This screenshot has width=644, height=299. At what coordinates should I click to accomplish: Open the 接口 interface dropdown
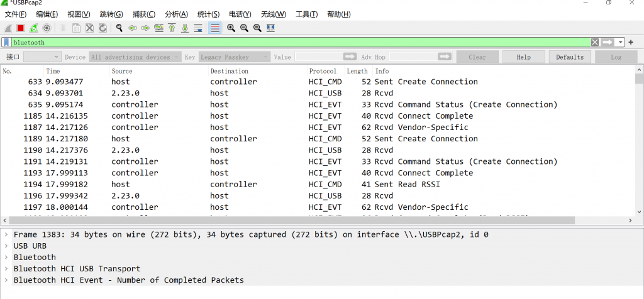point(42,57)
